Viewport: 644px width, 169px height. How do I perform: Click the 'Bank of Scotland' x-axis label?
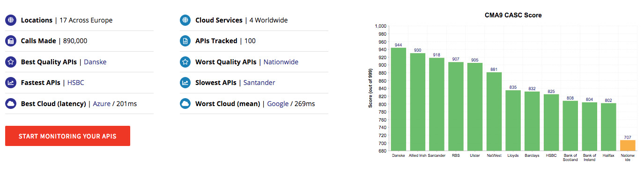pyautogui.click(x=570, y=157)
